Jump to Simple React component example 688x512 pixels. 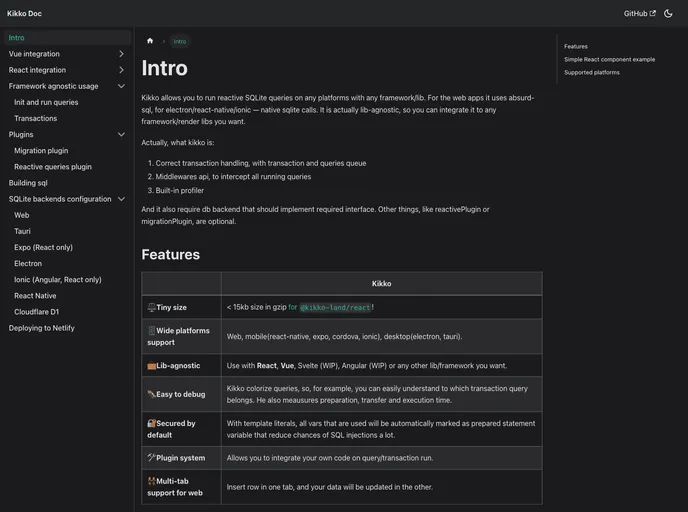click(x=609, y=60)
